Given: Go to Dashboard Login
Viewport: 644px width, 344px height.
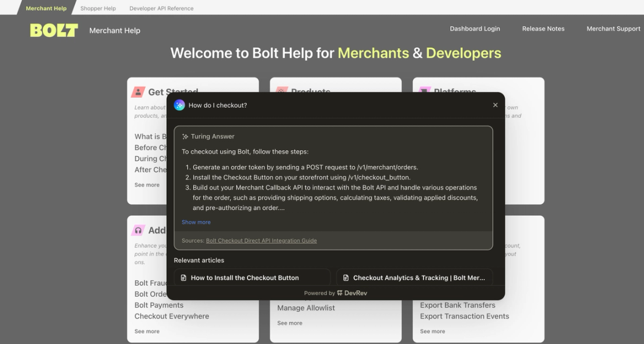Looking at the screenshot, I should (475, 29).
